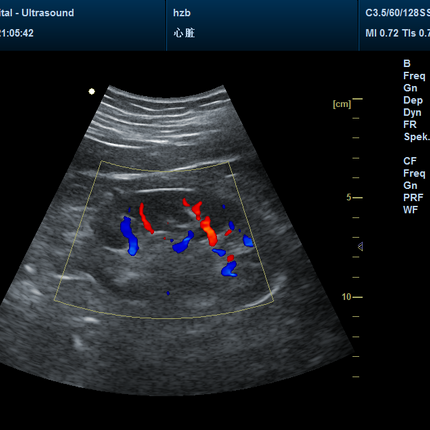The height and width of the screenshot is (430, 430).
Task: Select the 'hzb' patient name text
Action: tap(182, 13)
